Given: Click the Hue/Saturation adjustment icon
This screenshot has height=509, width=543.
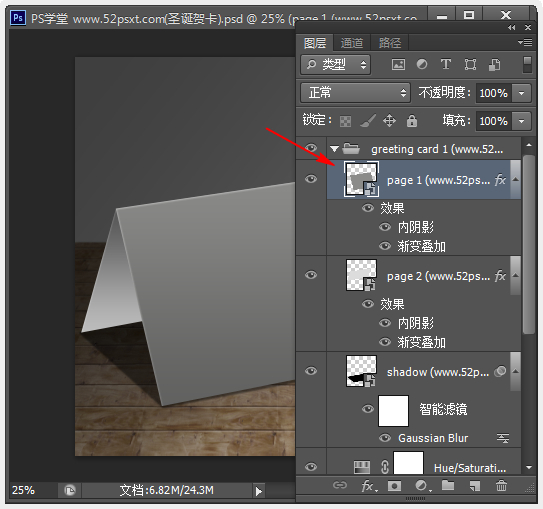Looking at the screenshot, I should (x=362, y=467).
